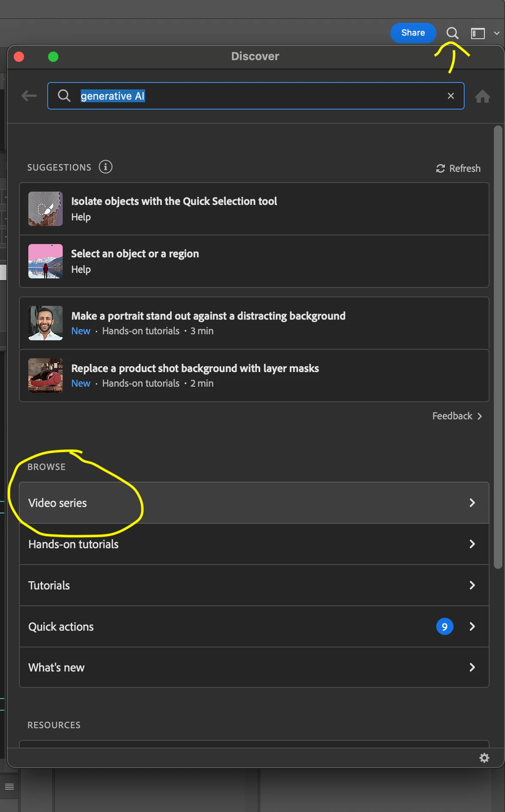
Task: Click the generative AI search field
Action: click(256, 96)
